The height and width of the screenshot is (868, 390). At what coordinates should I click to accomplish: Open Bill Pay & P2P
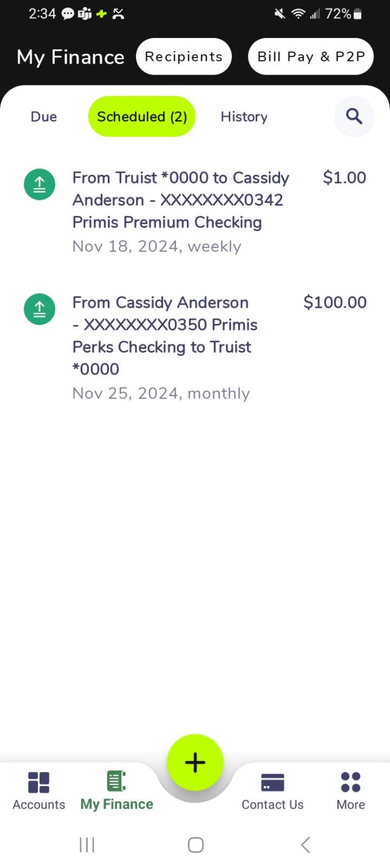pyautogui.click(x=311, y=57)
